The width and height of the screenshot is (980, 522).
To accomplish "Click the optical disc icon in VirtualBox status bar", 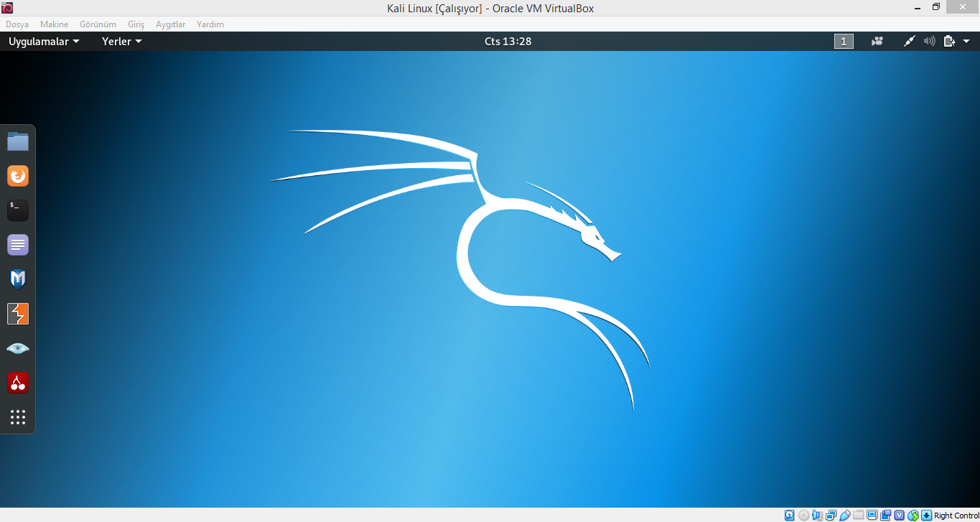I will point(803,516).
